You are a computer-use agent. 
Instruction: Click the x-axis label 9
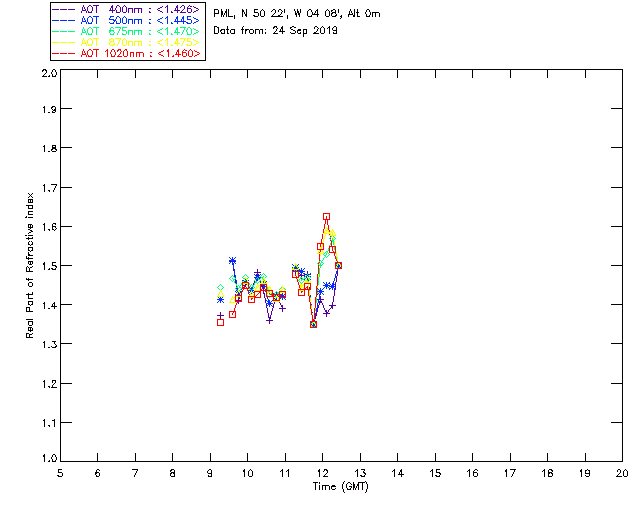210,473
